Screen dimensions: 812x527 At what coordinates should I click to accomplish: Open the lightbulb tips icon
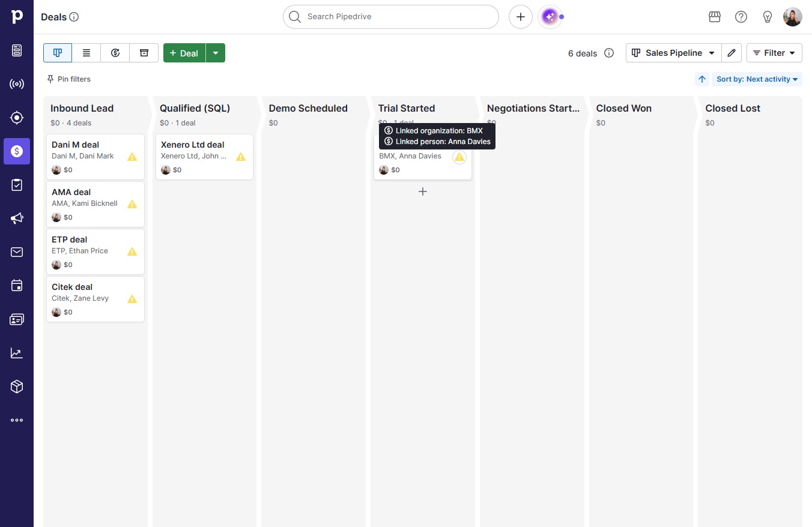pyautogui.click(x=768, y=17)
